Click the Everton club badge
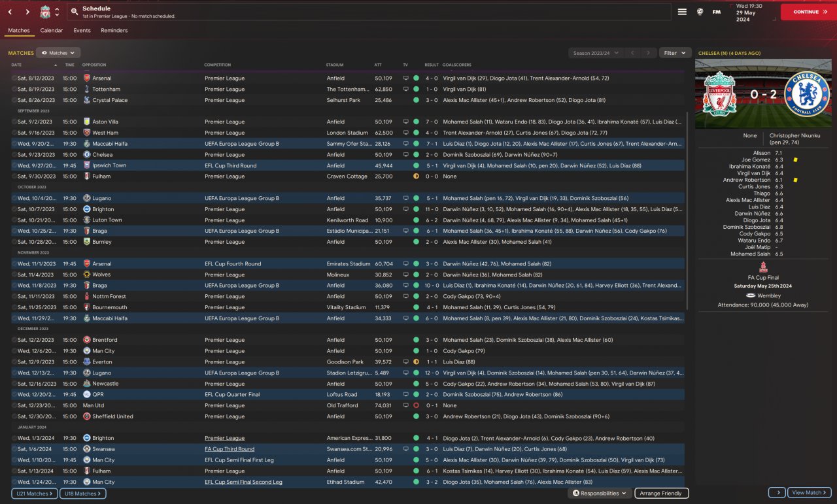This screenshot has width=837, height=504. (x=87, y=361)
